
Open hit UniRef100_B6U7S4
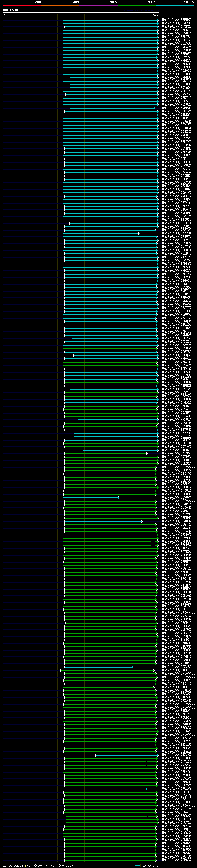pyautogui.click(x=177, y=37)
